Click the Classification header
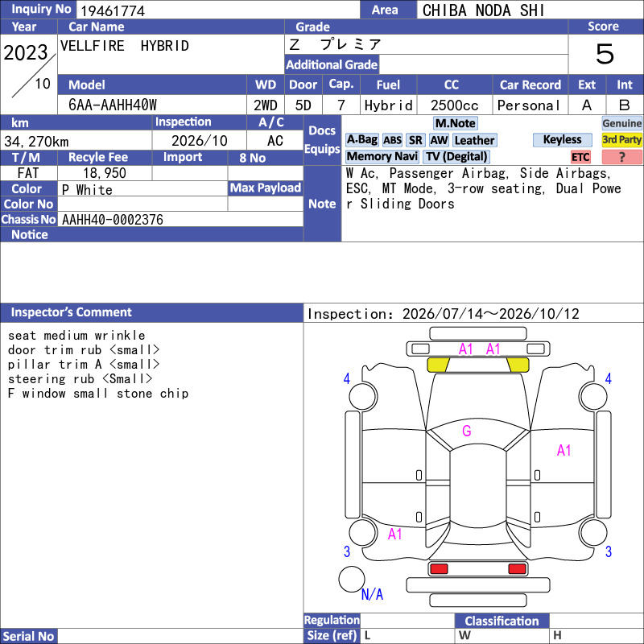644x644 pixels. click(502, 621)
